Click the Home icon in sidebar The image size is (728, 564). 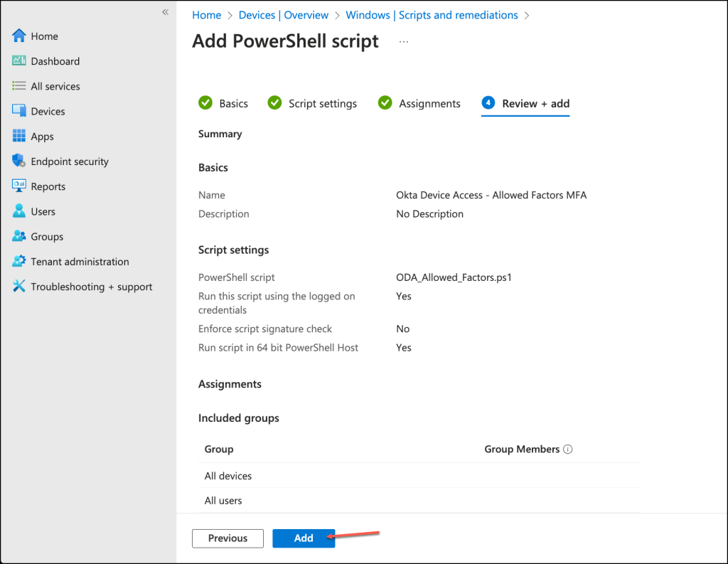pos(18,36)
